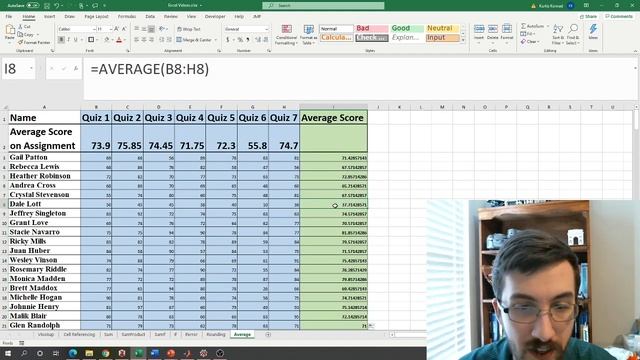This screenshot has width=640, height=360.
Task: Click the Percent Style icon
Action: coord(240,40)
